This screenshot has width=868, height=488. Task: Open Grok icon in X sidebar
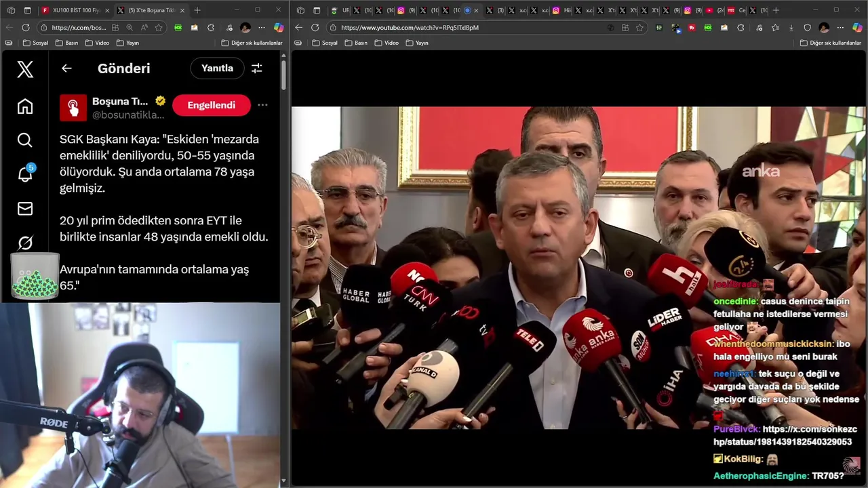tap(25, 243)
